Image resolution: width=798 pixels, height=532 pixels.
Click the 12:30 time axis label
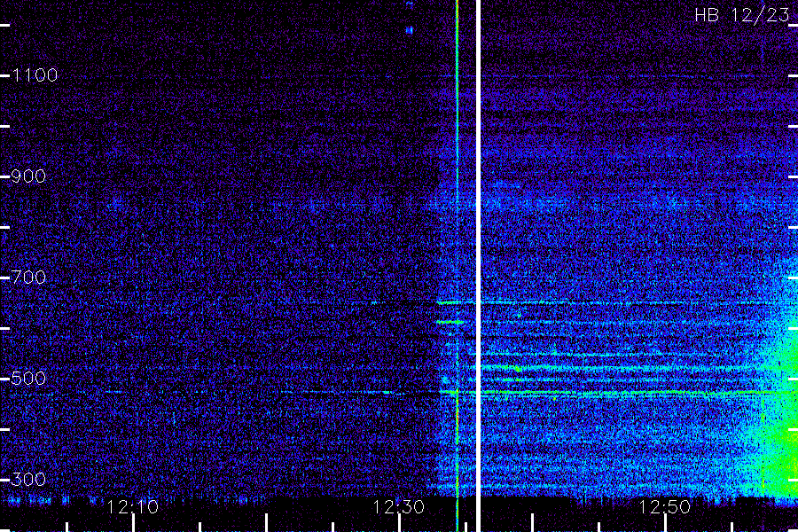(398, 507)
